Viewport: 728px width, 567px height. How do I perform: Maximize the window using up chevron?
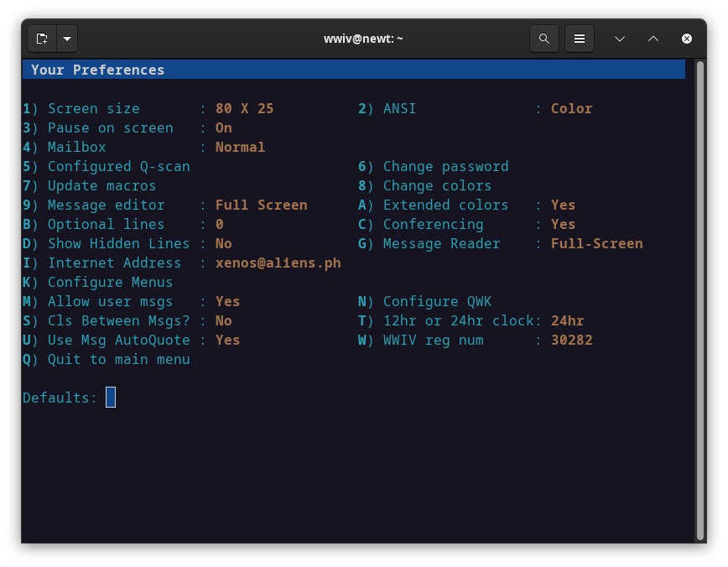click(x=653, y=39)
